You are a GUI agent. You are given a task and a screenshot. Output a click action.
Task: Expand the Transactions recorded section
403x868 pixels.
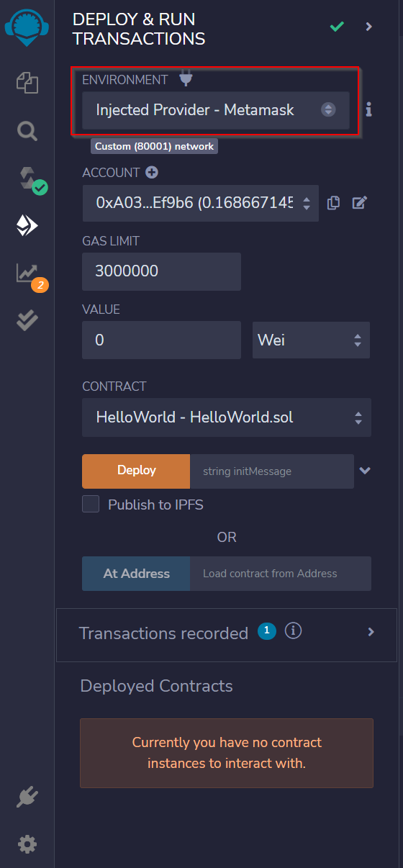[x=226, y=635]
